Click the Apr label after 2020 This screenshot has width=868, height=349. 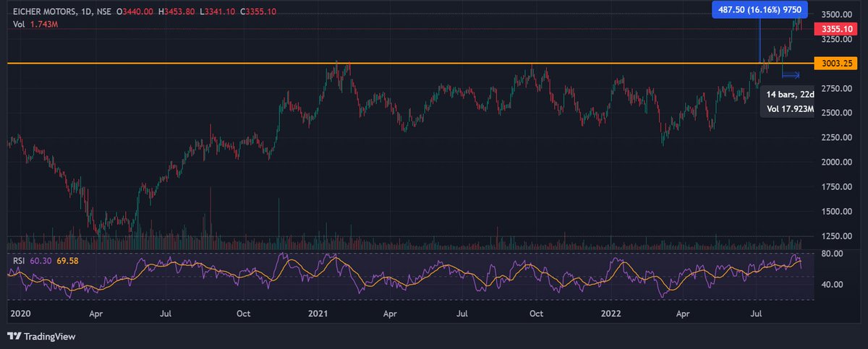click(95, 314)
